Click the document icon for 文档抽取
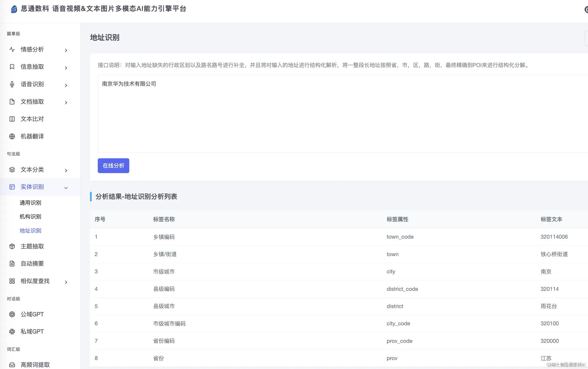The image size is (588, 369). click(12, 102)
